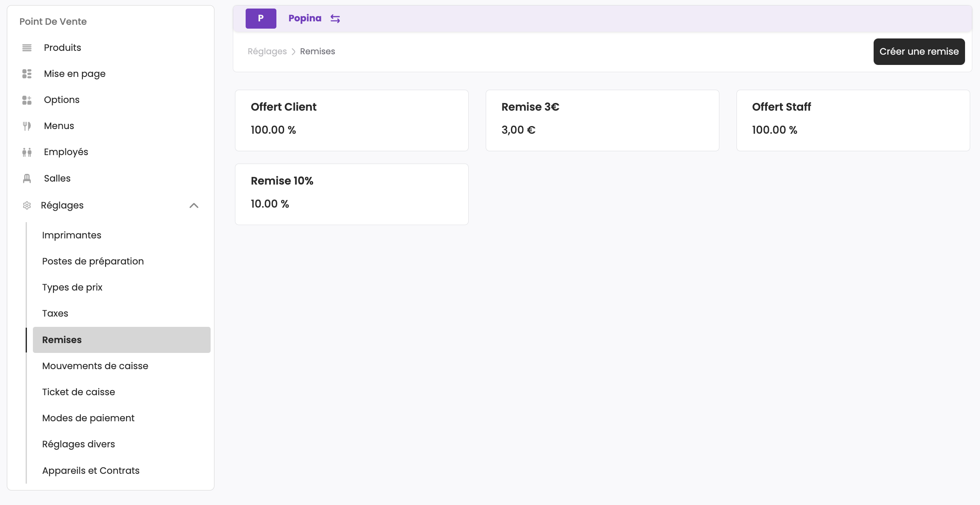Open Mouvements de caisse

[95, 366]
